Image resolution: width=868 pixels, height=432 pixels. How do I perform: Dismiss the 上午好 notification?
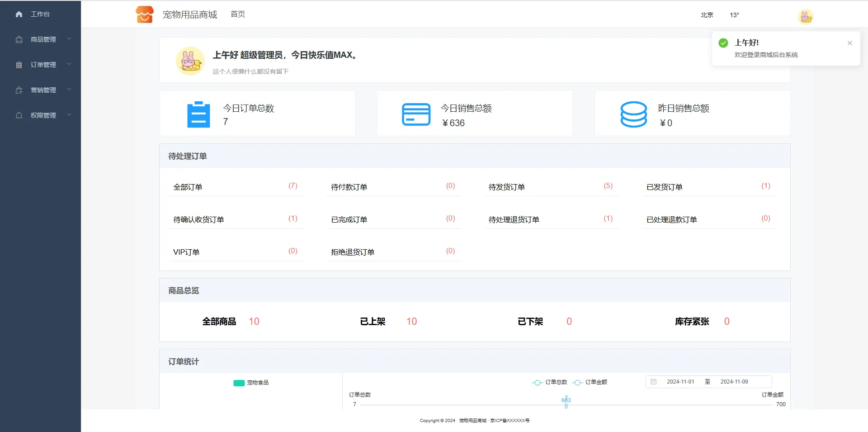point(849,43)
